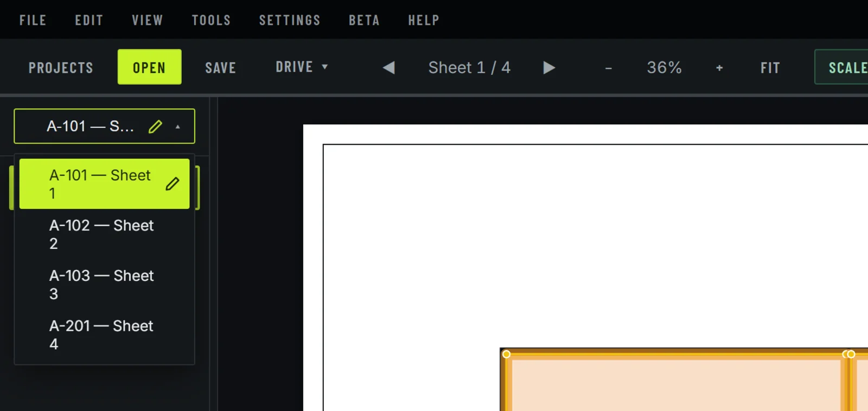Click the right corner handle of orange shape
Viewport: 868px width, 411px height.
[x=851, y=354]
